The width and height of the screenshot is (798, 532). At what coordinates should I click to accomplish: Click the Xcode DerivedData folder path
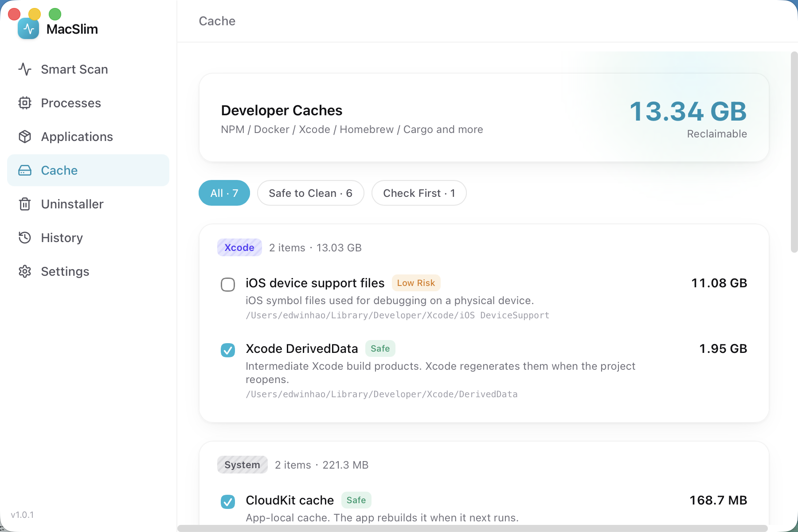pyautogui.click(x=382, y=394)
